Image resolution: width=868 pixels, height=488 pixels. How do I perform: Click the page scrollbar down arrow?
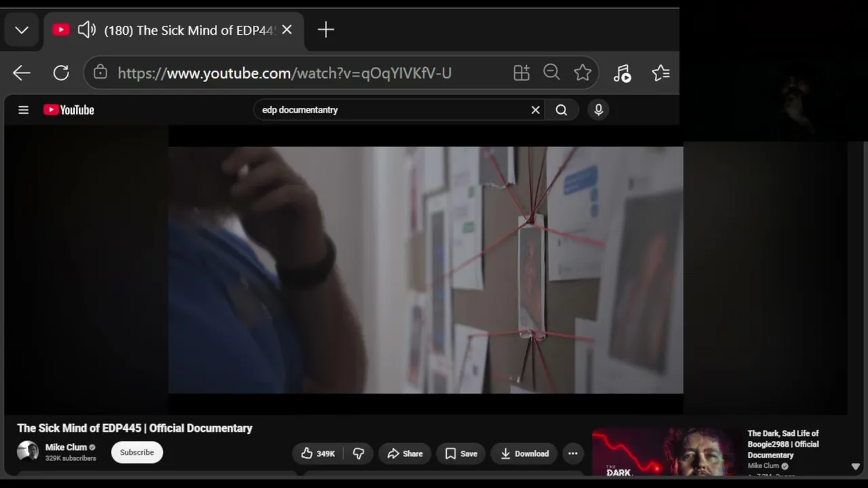coord(856,466)
